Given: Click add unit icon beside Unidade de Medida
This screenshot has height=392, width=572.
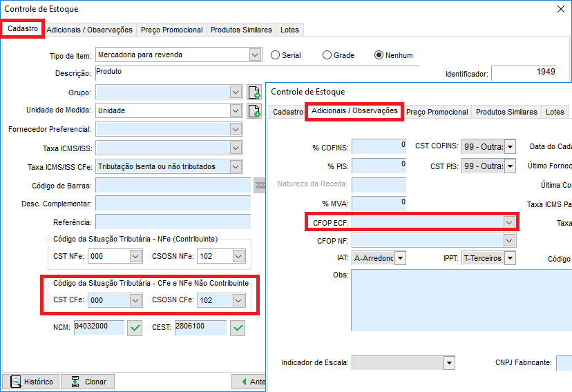Looking at the screenshot, I should pos(254,110).
